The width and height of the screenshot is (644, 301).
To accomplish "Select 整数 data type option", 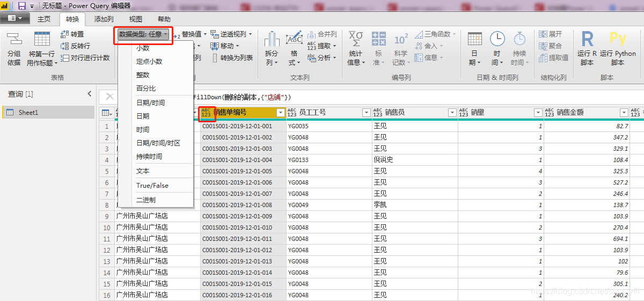I will point(156,75).
